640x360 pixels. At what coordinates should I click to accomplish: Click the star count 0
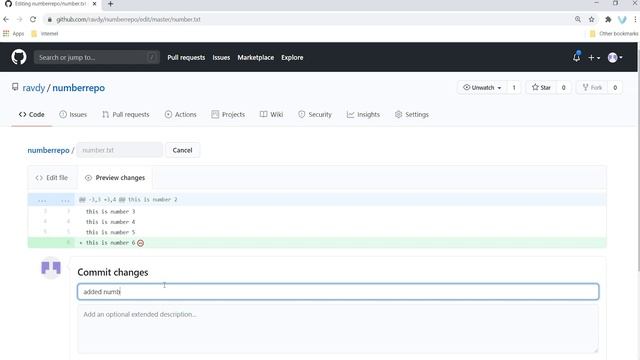[564, 87]
